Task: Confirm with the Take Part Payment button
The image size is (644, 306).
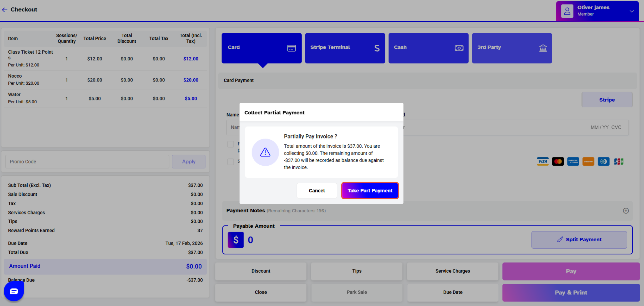Action: 370,191
